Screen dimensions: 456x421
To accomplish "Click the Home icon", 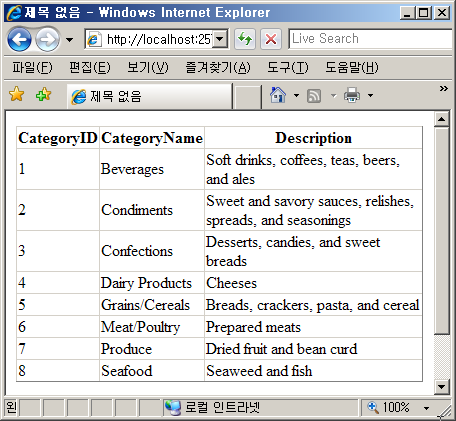I will point(278,95).
